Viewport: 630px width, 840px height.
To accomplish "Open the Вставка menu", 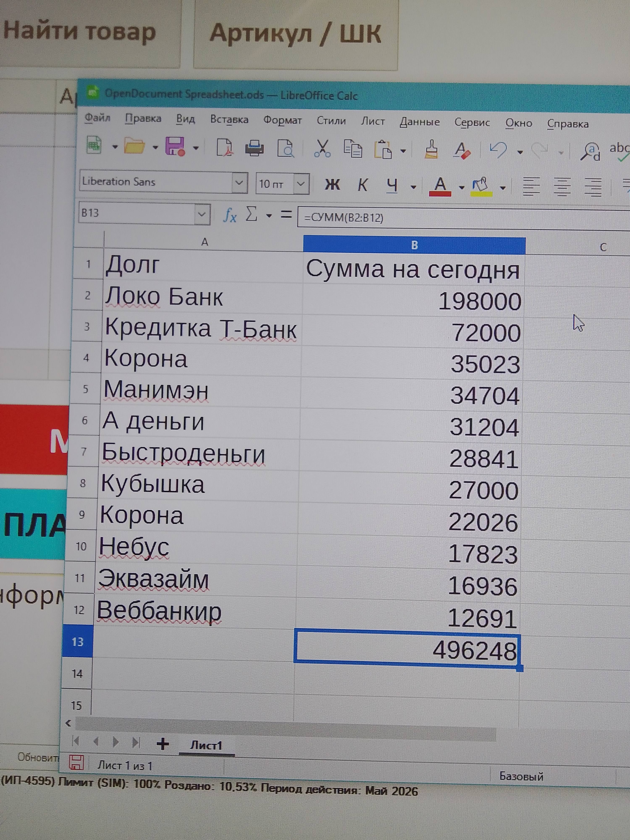I will click(x=229, y=120).
